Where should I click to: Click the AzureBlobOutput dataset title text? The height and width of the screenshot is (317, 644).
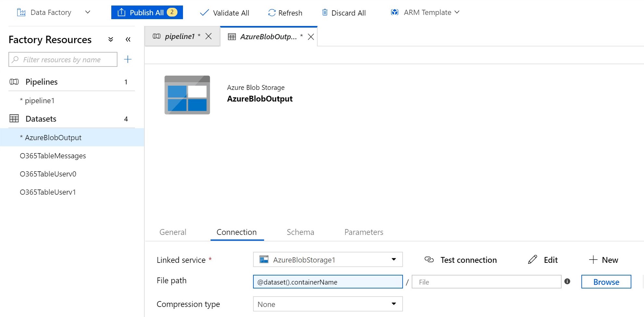click(260, 99)
